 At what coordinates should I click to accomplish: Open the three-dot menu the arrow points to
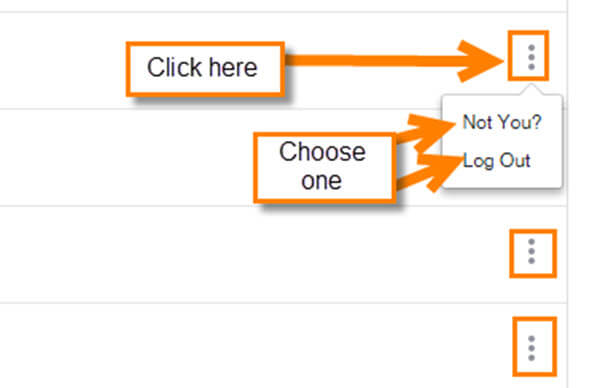click(531, 57)
